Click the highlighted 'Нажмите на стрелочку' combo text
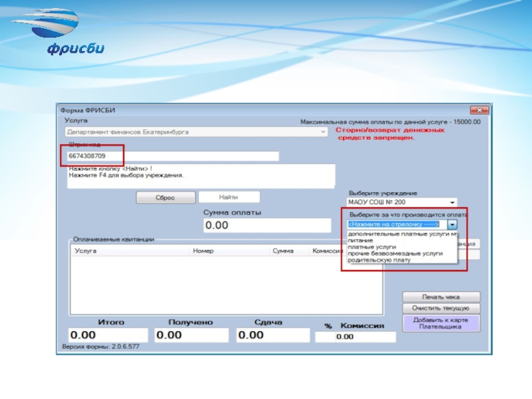Viewport: 532px width, 399px height. point(394,224)
